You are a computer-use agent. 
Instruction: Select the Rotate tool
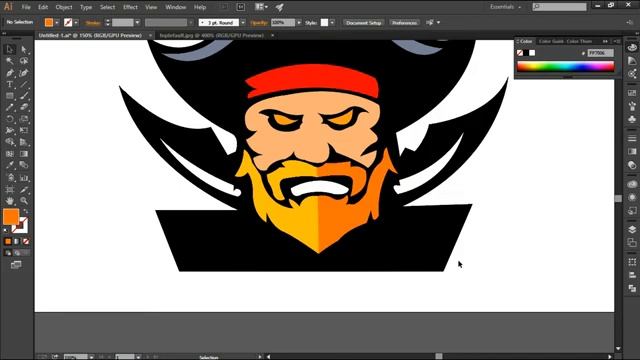pyautogui.click(x=10, y=119)
